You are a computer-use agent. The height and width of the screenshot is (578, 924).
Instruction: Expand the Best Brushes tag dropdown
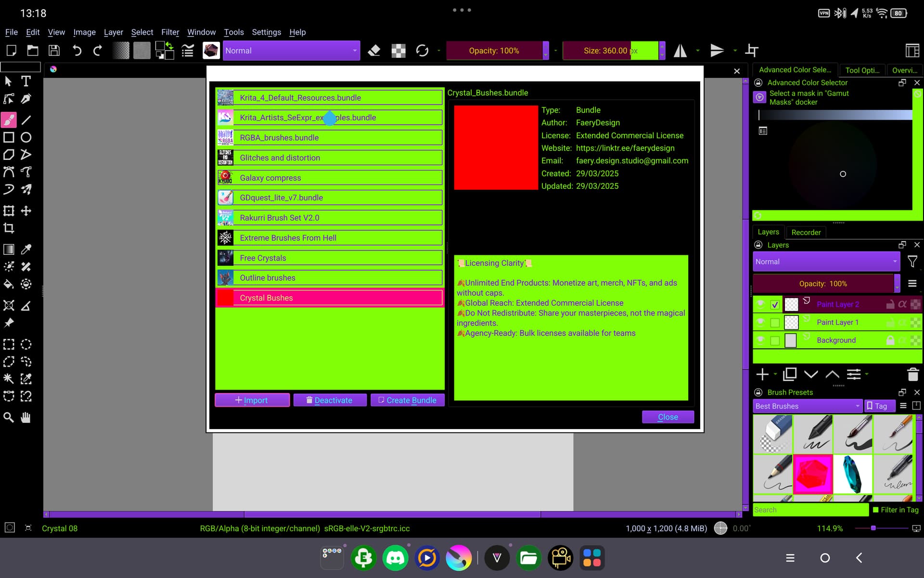[807, 406]
